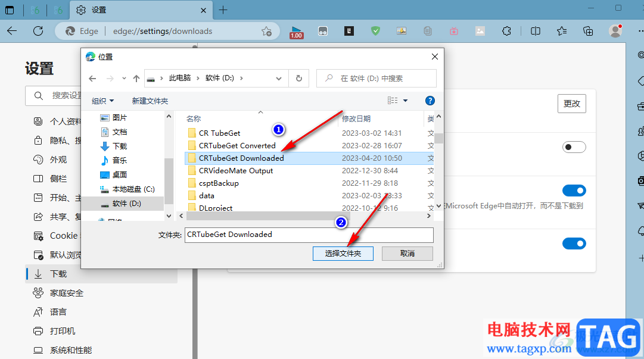Click the 取消 button

tap(407, 254)
